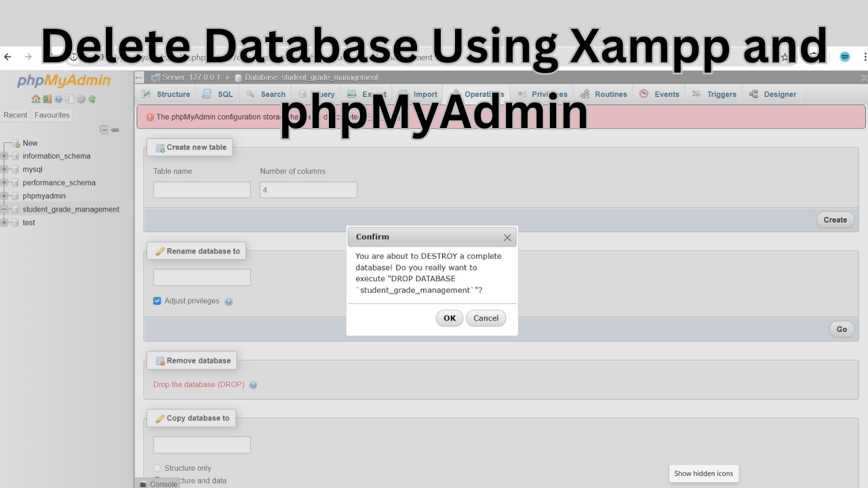Select the Structure only radio button

(x=157, y=468)
